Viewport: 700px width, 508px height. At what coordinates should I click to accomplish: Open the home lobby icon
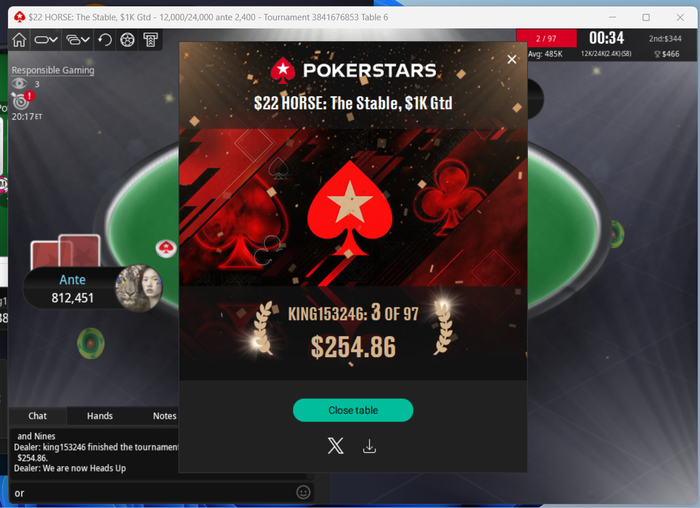[x=19, y=40]
